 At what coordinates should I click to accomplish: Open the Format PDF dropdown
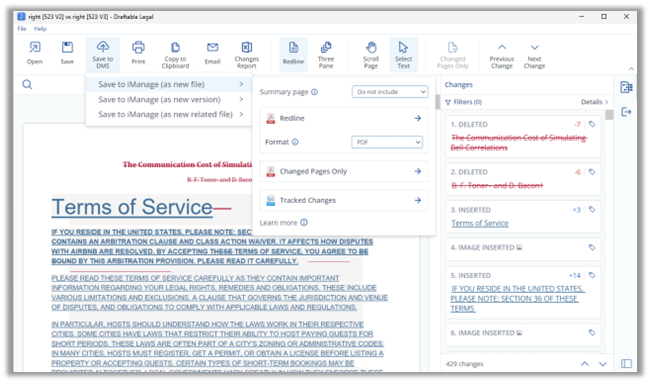click(x=387, y=142)
